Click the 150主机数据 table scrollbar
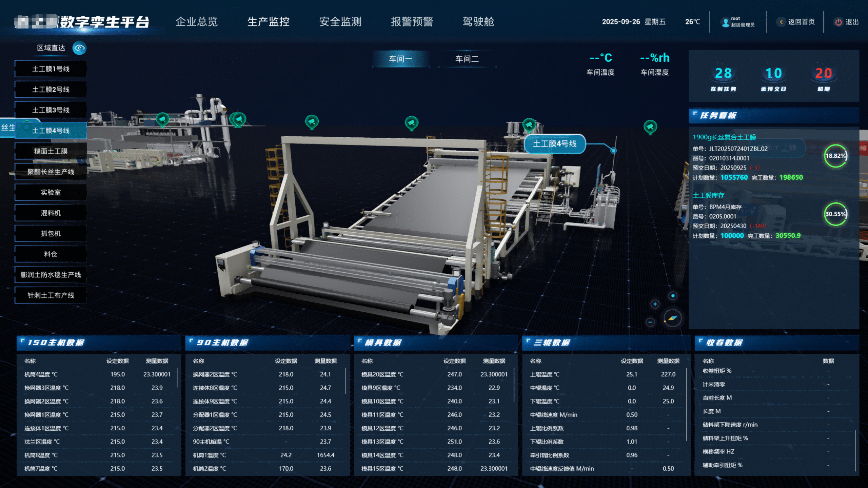Viewport: 868px width, 488px height. (177, 378)
